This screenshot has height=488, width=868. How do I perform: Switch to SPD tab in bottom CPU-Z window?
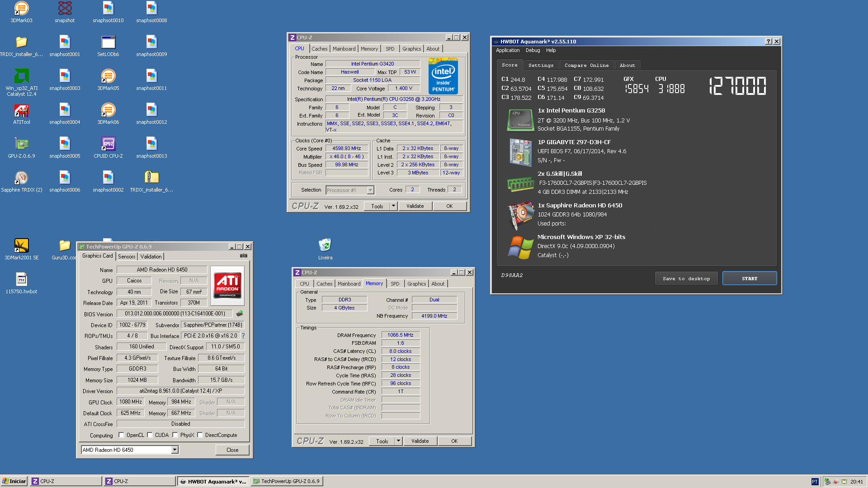tap(395, 284)
